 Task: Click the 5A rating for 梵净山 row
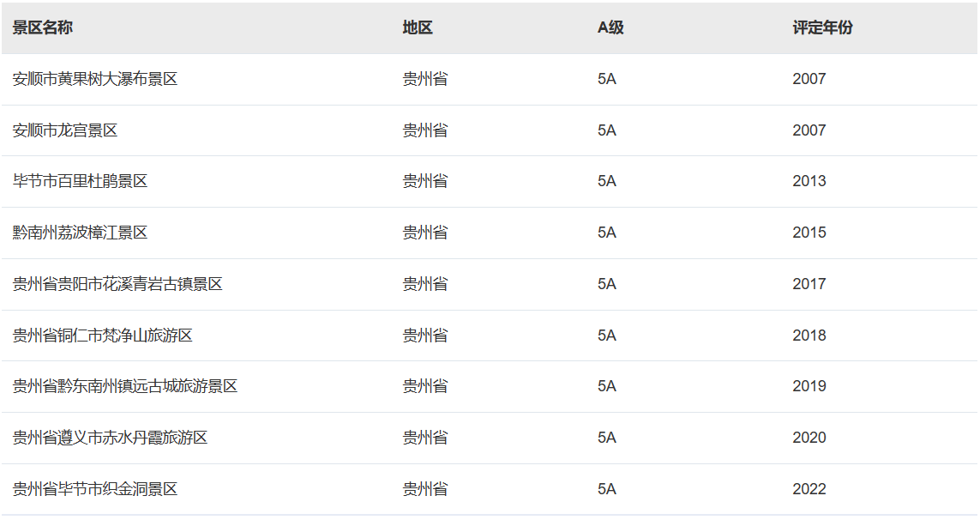[x=607, y=335]
